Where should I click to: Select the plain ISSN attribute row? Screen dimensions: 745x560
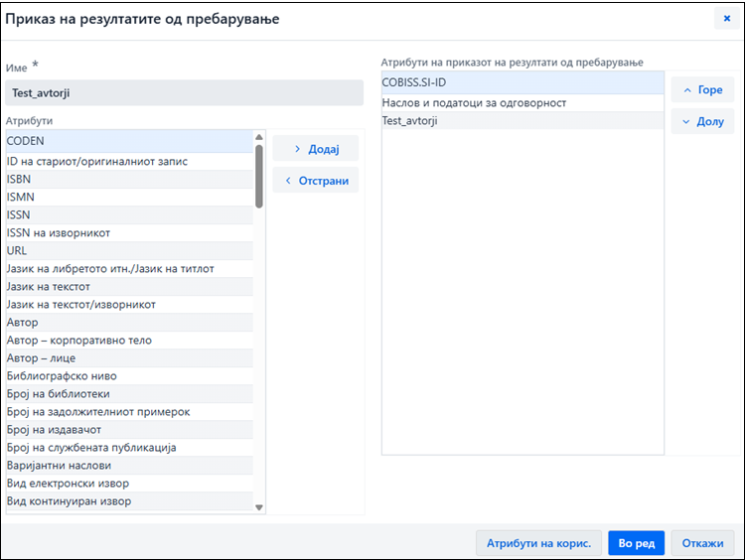point(130,215)
